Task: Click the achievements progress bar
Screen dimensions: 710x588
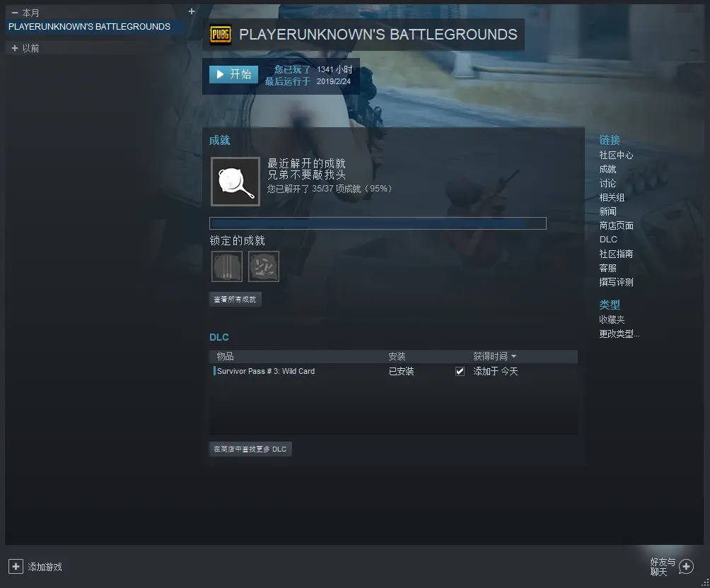Action: click(378, 223)
